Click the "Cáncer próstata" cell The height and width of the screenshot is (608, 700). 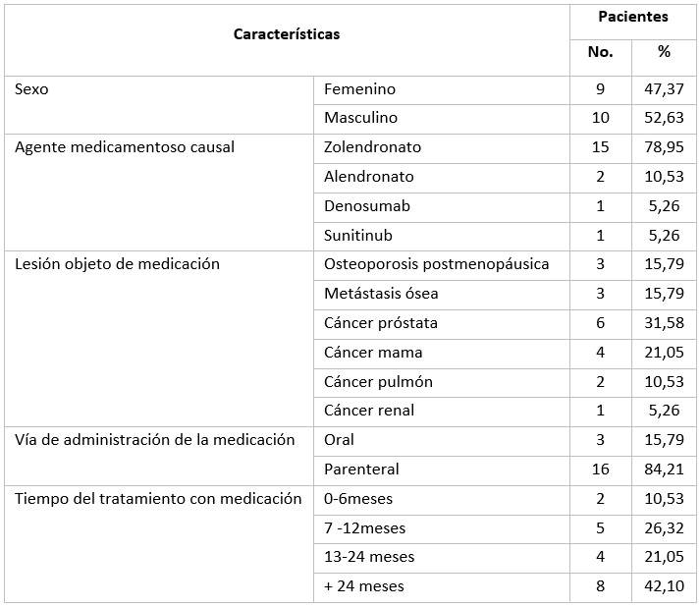point(381,323)
